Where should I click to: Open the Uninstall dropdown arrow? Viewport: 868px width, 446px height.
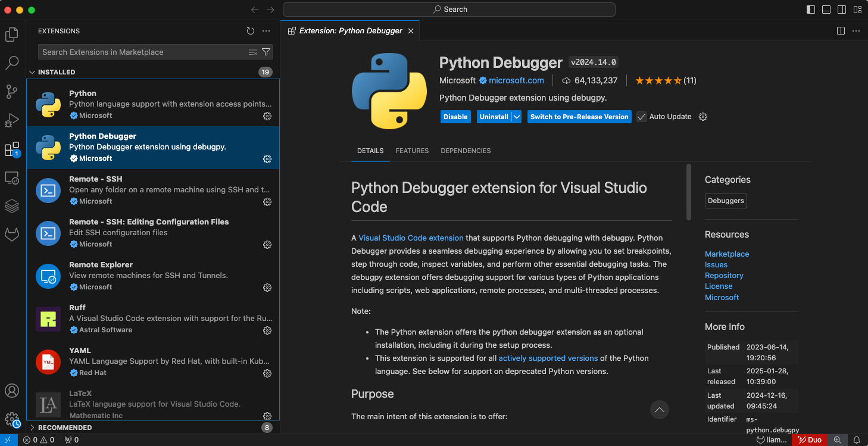(517, 117)
